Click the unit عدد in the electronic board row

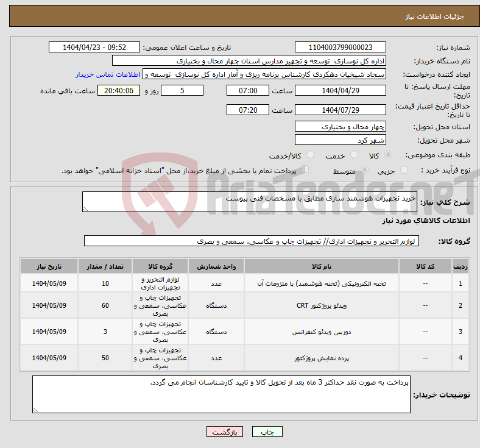pos(216,283)
